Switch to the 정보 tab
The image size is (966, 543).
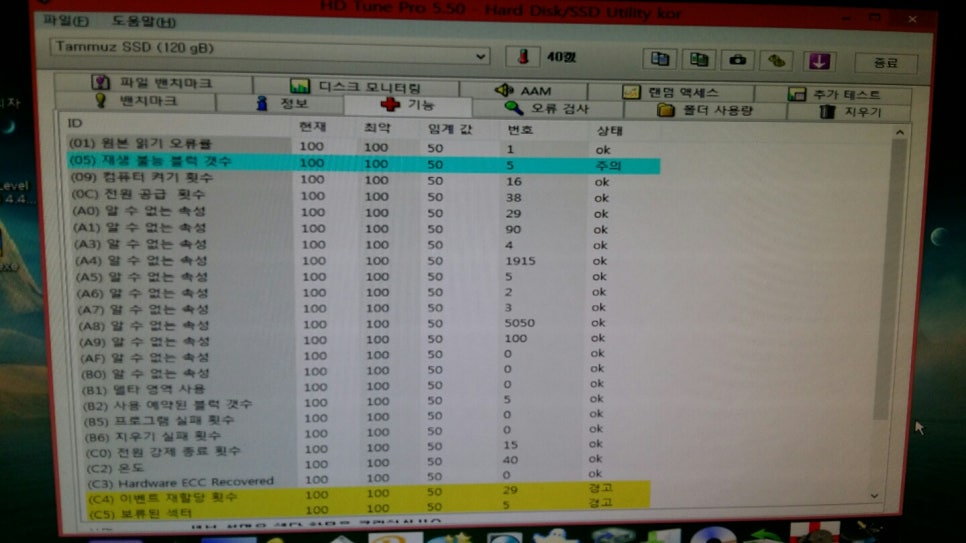tap(280, 104)
